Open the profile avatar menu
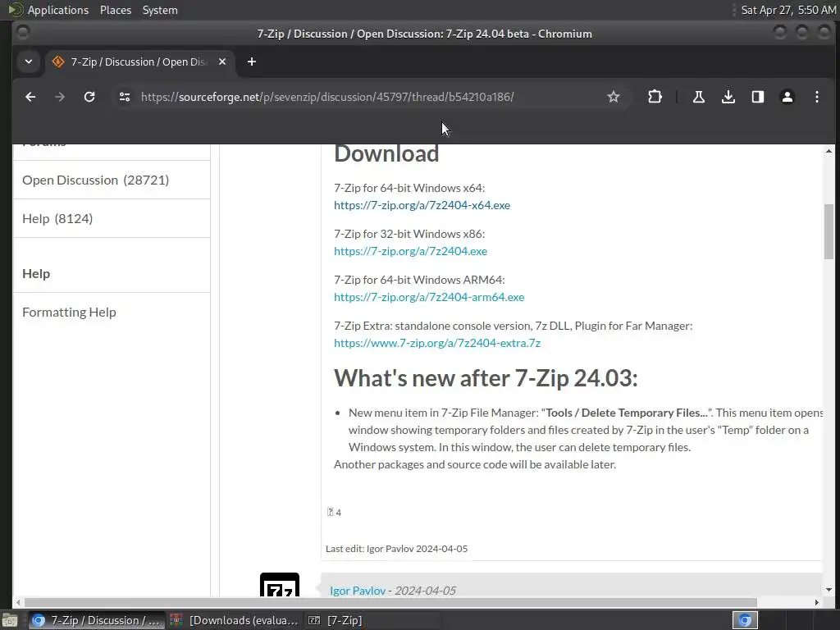This screenshot has width=840, height=630. (787, 97)
